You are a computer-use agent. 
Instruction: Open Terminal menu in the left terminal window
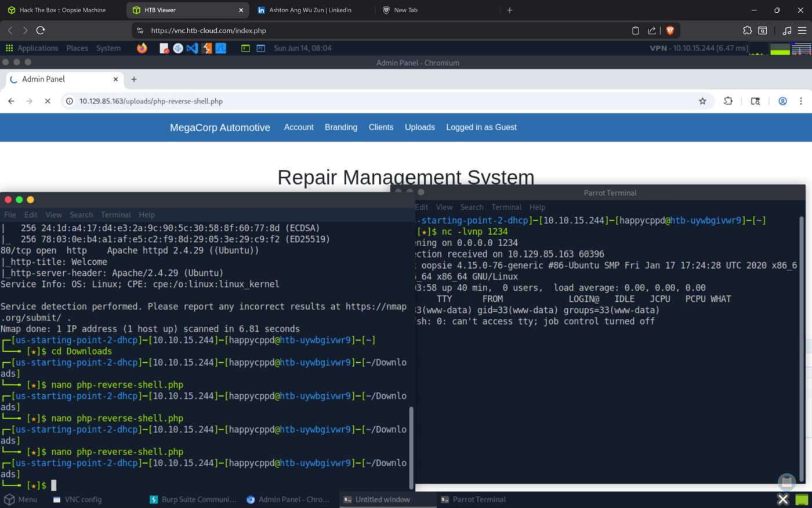116,215
